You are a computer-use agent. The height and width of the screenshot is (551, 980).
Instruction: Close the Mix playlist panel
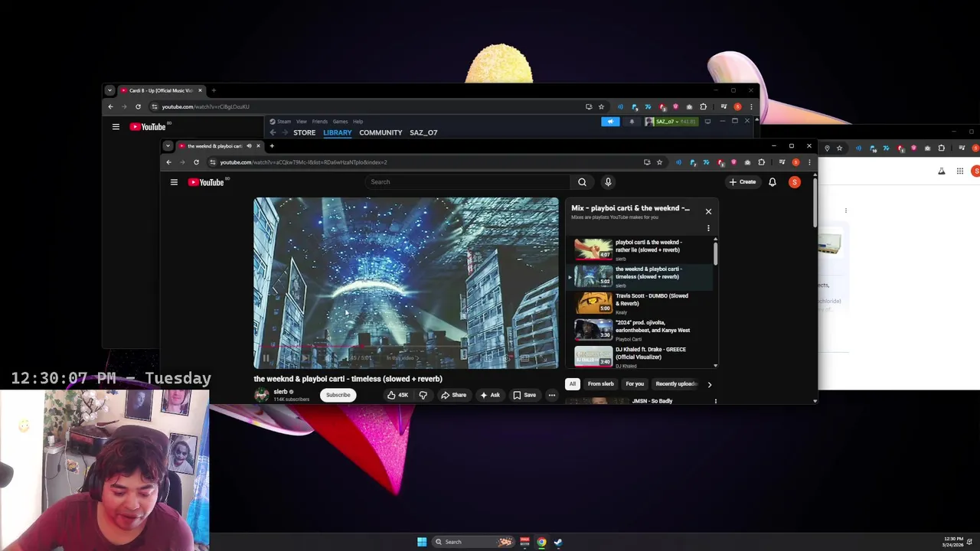click(708, 211)
